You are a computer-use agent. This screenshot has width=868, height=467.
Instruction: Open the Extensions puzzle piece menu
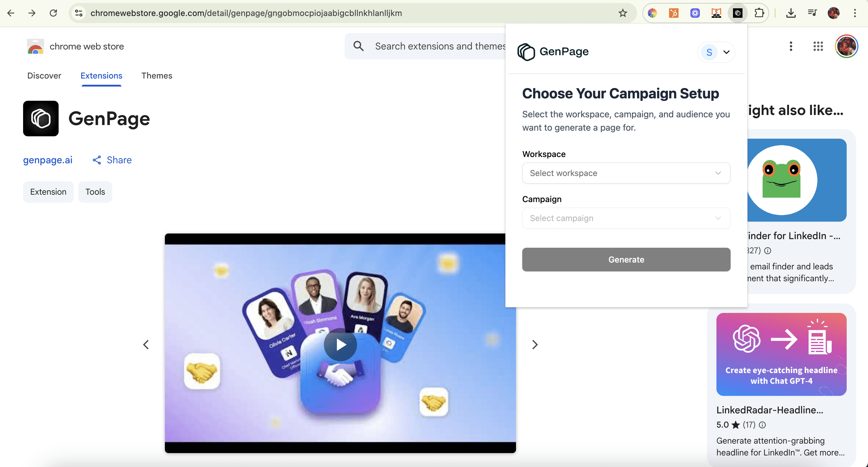point(759,13)
